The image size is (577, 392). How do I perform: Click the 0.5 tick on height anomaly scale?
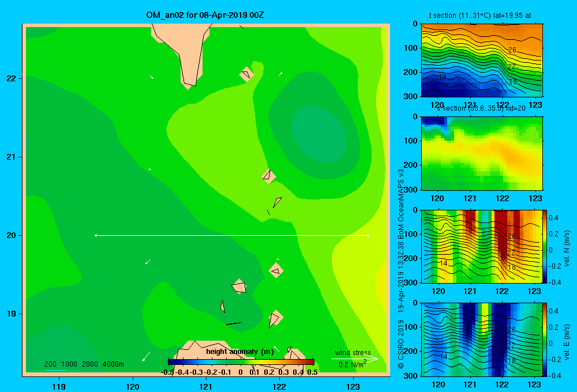tap(312, 372)
